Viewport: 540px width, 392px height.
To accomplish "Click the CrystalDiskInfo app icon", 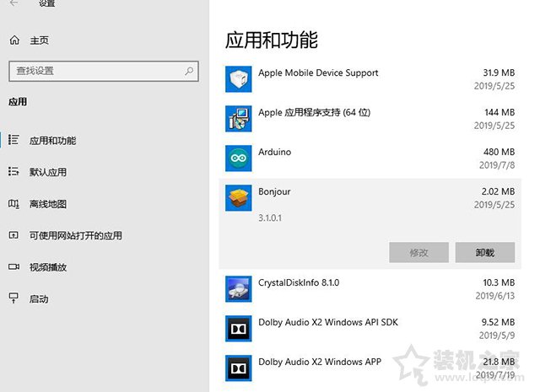I will coord(238,289).
